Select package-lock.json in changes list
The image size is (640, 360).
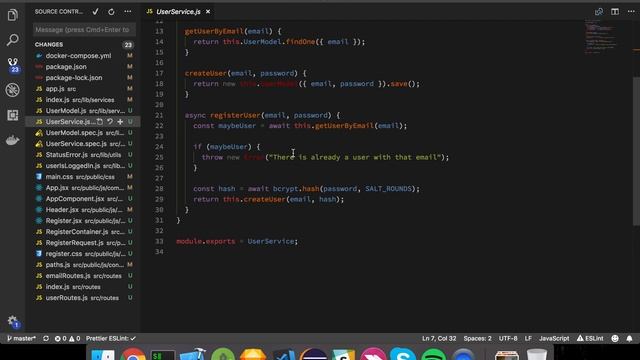83,78
